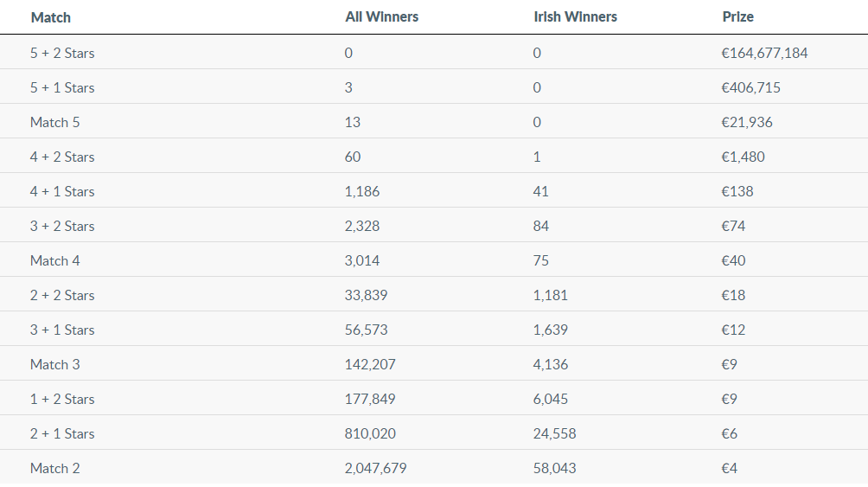Select the Match 2 row label
The image size is (868, 487).
click(x=54, y=469)
